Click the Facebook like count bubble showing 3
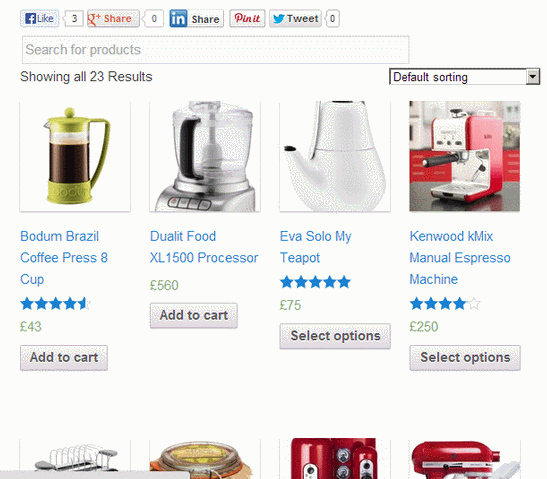Image resolution: width=547 pixels, height=479 pixels. (x=74, y=18)
